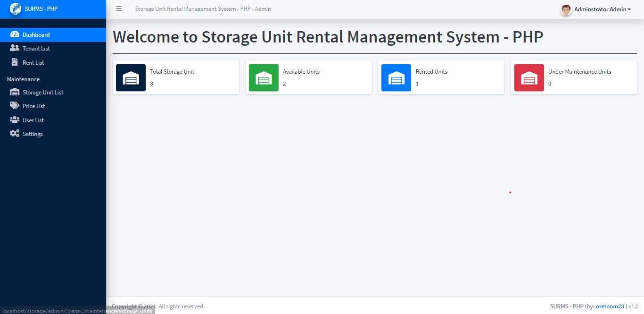Click the red Under Maintenance Units icon
This screenshot has height=314, width=644.
(528, 77)
